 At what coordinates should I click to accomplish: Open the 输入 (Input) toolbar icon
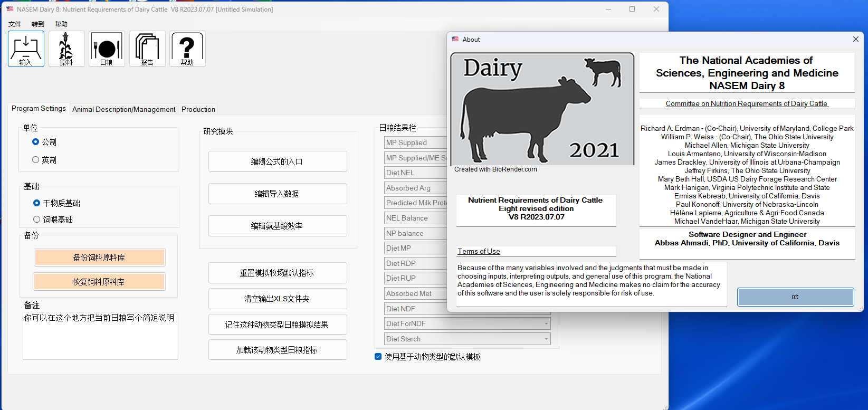pos(26,49)
